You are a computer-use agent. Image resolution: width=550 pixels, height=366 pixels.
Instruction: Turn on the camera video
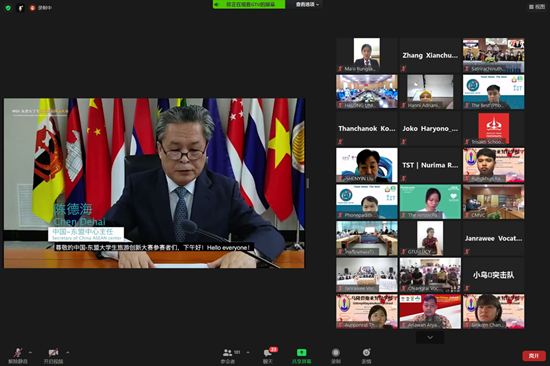tap(53, 355)
